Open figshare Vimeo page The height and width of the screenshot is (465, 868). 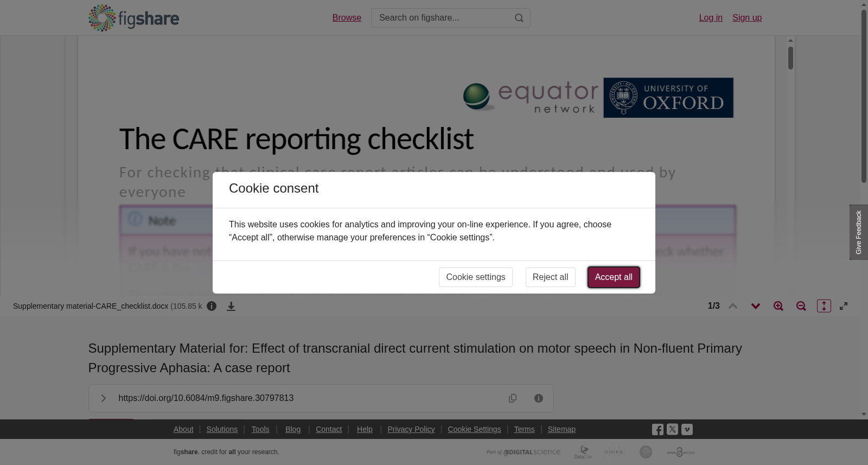point(687,429)
